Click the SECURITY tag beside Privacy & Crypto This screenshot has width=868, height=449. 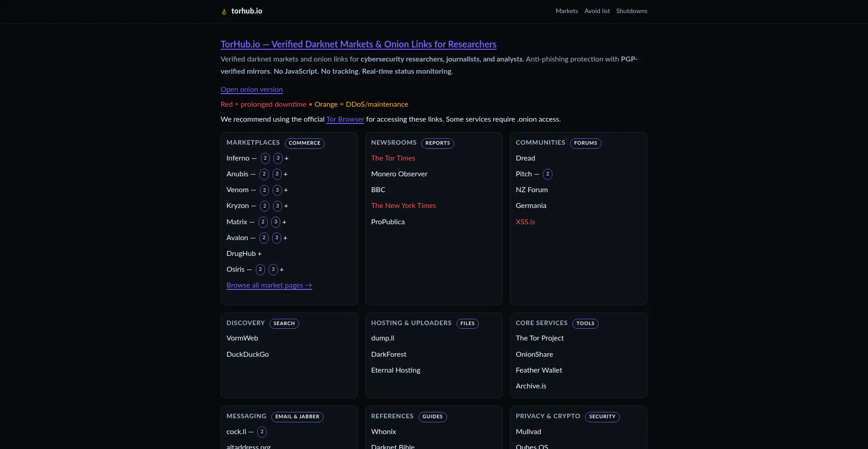coord(602,417)
